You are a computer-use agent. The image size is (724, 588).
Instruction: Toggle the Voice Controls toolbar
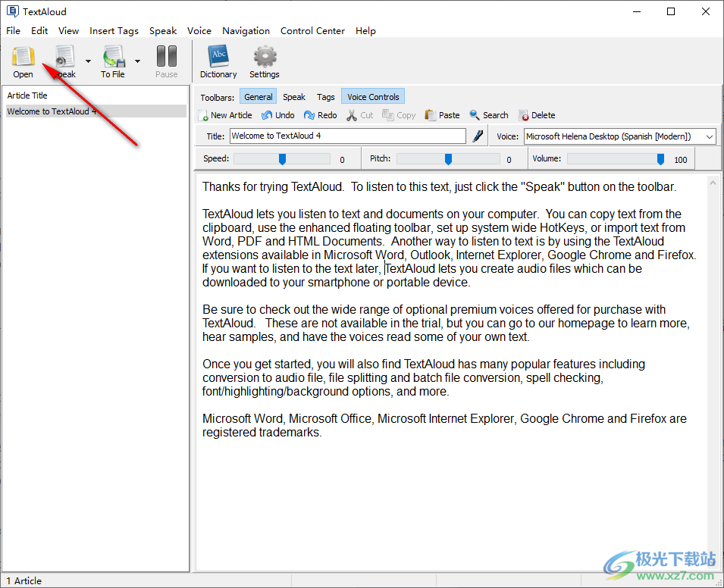[373, 97]
